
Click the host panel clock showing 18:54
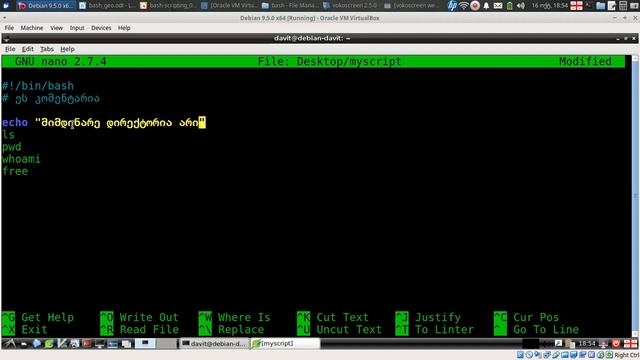(x=549, y=6)
